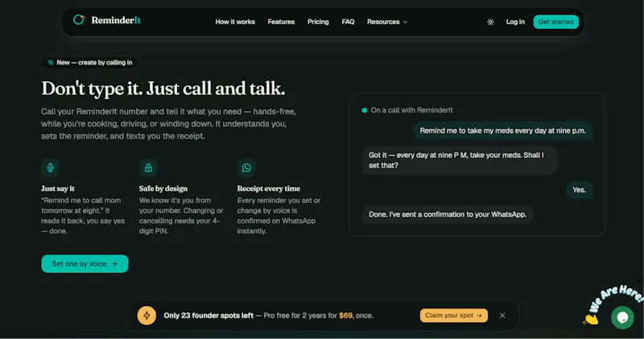644x339 pixels.
Task: Open the chat widget bubble
Action: pos(622,317)
